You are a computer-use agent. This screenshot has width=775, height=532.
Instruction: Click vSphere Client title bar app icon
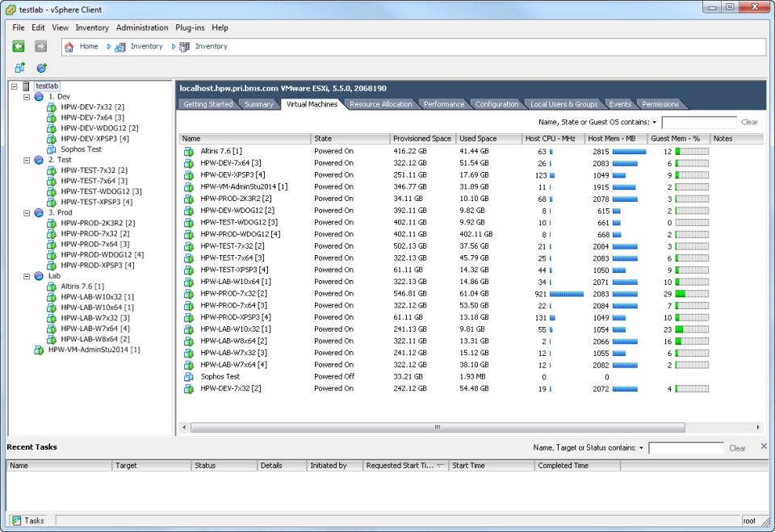pyautogui.click(x=10, y=10)
